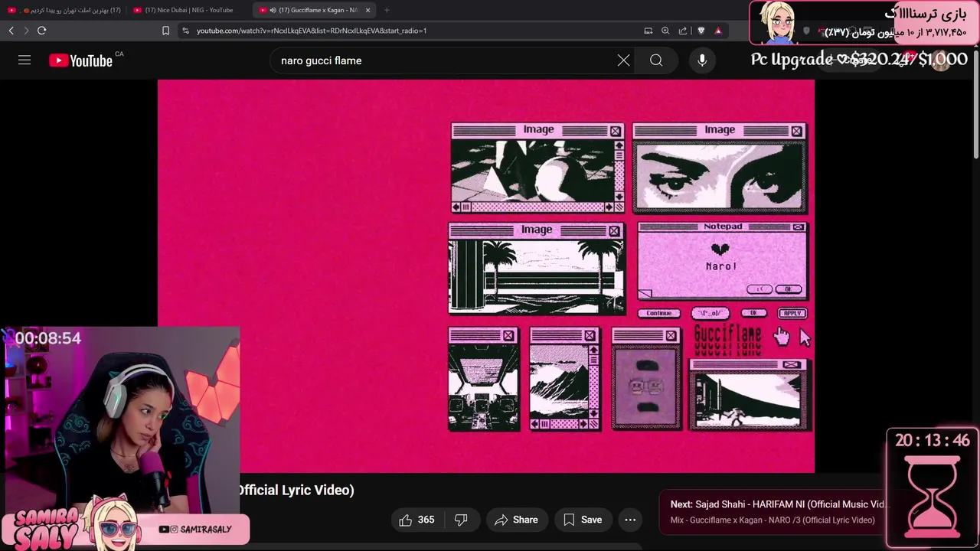Open site settings icon in address bar
The image size is (980, 551).
click(185, 31)
